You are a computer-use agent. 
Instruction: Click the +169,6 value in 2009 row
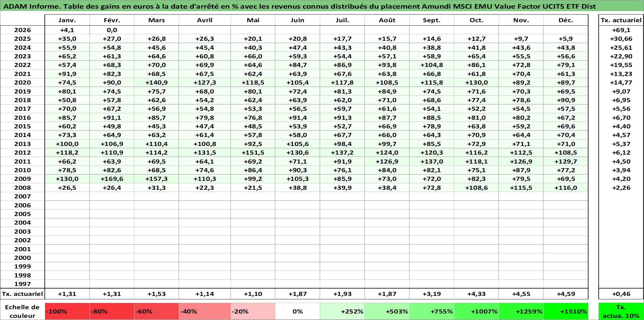(112, 179)
